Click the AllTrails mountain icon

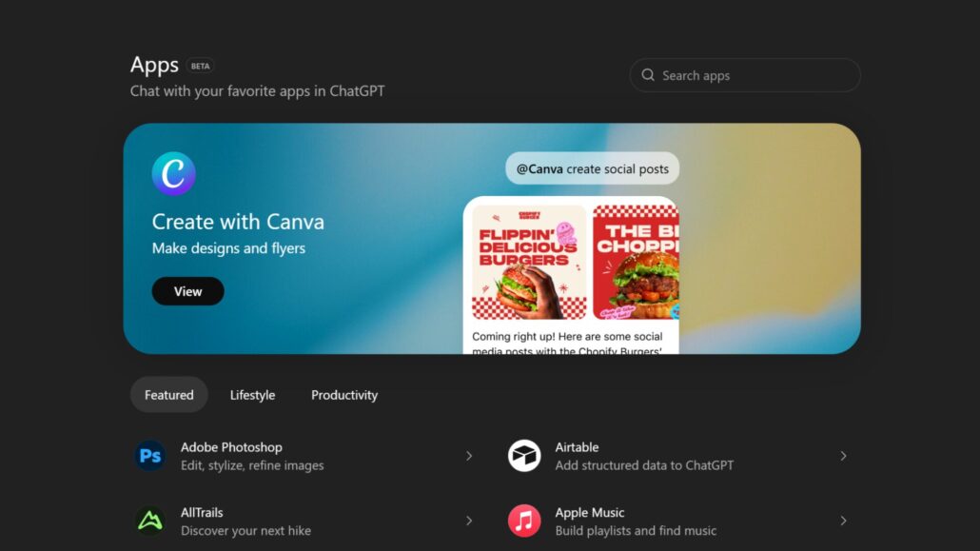149,521
